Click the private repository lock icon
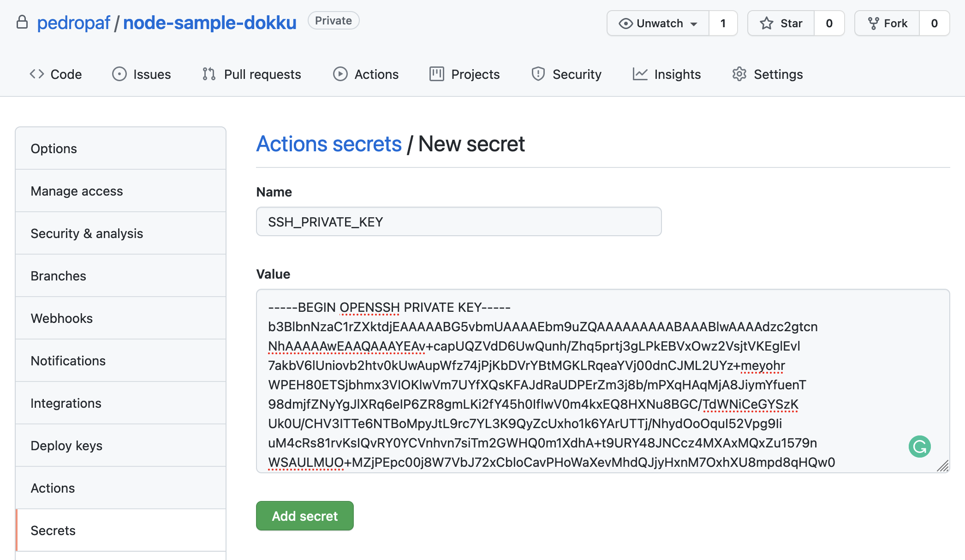Screen dimensions: 965x560 (22, 21)
